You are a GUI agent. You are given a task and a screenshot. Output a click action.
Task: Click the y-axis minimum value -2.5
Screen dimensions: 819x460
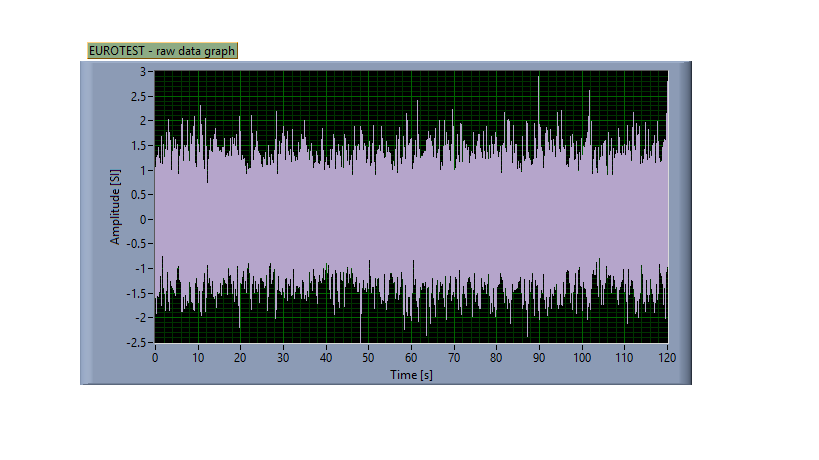coord(136,343)
